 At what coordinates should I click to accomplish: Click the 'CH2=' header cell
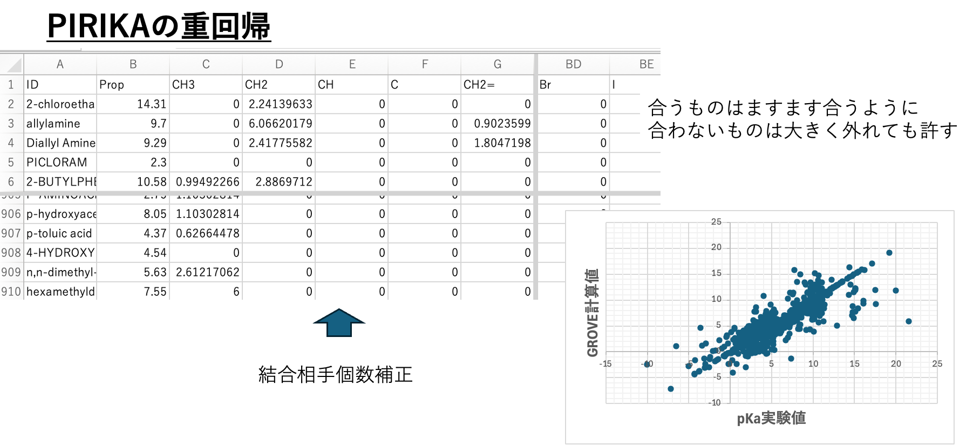498,84
